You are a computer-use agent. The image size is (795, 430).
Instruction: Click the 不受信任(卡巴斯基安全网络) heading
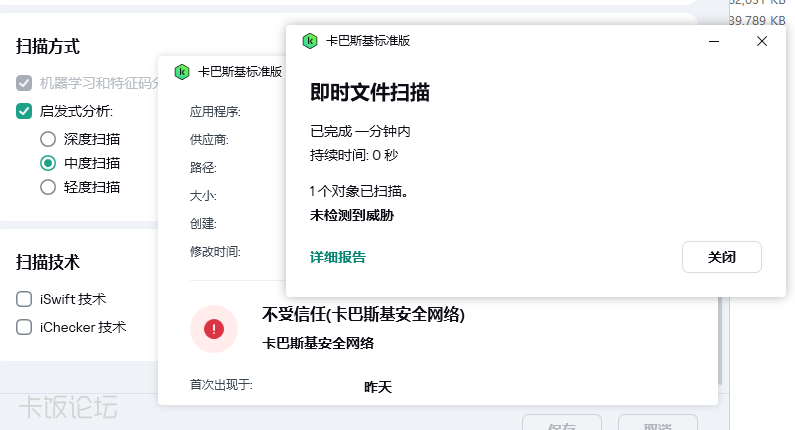pos(363,315)
